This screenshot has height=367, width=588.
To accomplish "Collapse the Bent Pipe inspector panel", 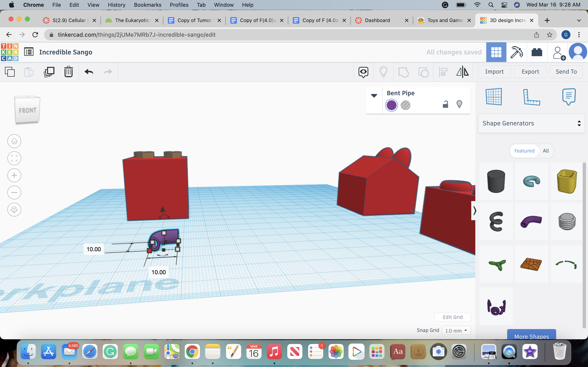I will pyautogui.click(x=374, y=95).
